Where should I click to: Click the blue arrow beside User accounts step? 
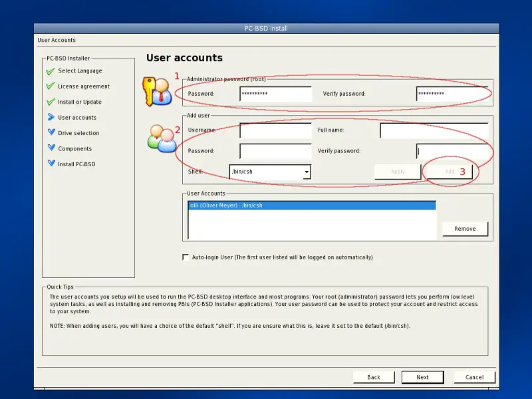point(51,117)
